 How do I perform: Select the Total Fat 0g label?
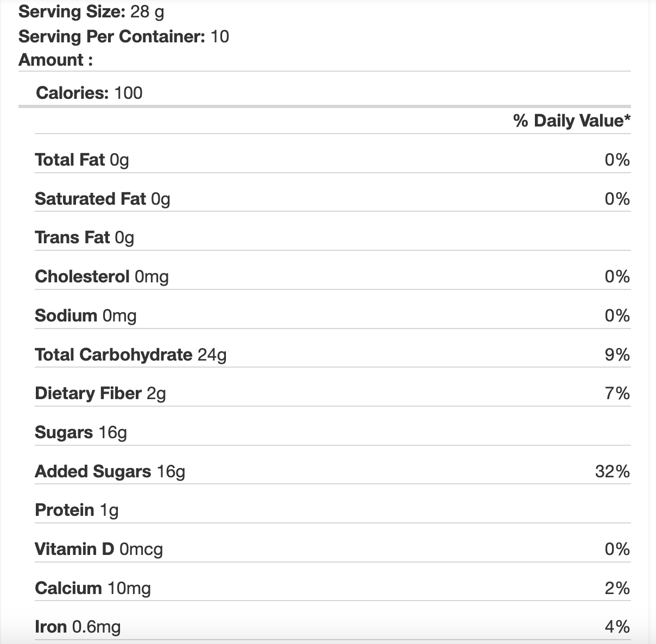click(81, 160)
